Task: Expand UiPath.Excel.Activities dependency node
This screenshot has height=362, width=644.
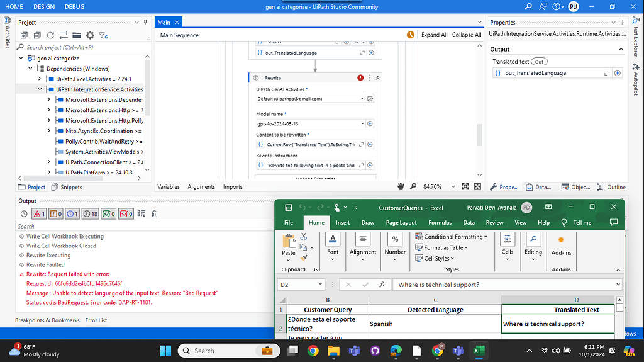Action: pos(40,79)
